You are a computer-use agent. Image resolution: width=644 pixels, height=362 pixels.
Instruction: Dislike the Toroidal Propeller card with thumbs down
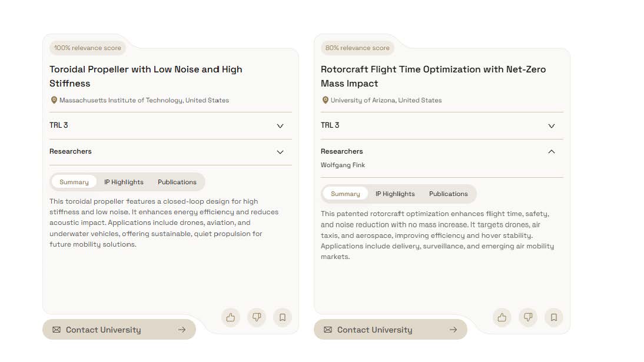[257, 317]
